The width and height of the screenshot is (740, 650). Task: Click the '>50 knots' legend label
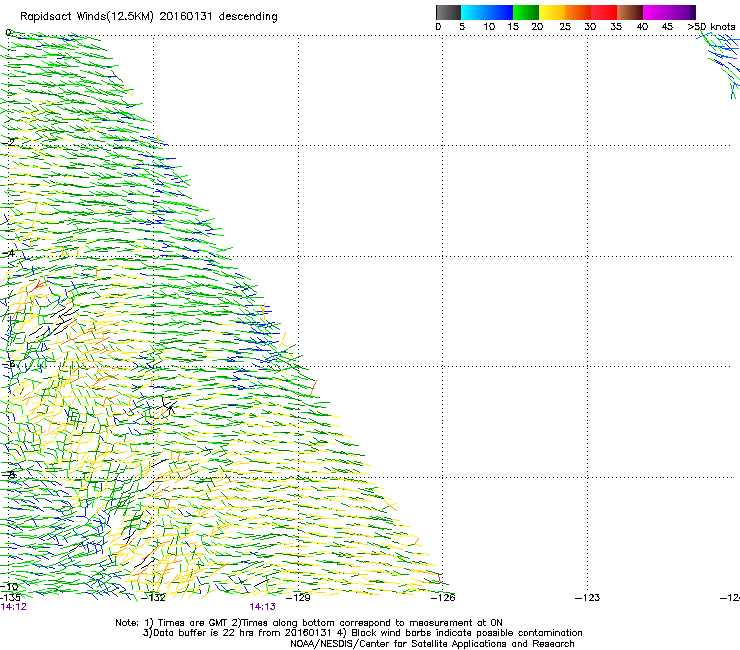(x=711, y=27)
